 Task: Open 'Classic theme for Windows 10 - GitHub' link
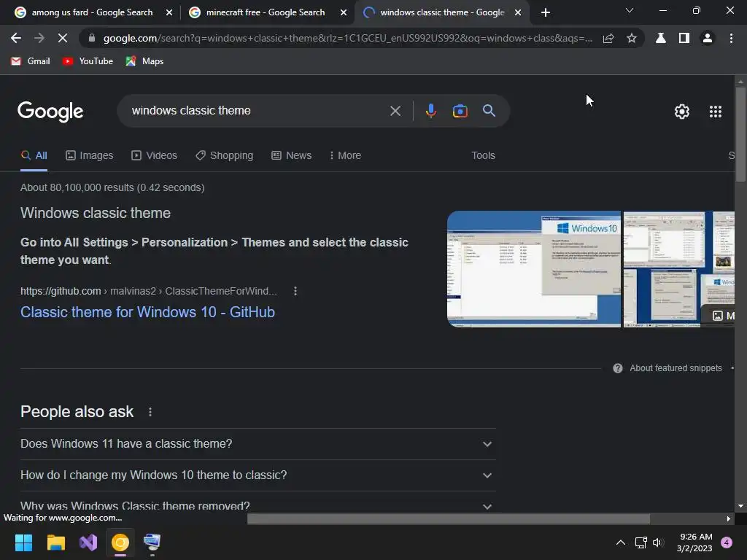(147, 312)
